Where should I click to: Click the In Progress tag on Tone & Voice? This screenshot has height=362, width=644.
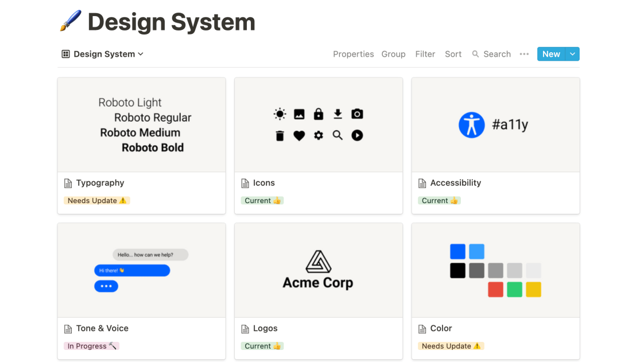pyautogui.click(x=92, y=346)
